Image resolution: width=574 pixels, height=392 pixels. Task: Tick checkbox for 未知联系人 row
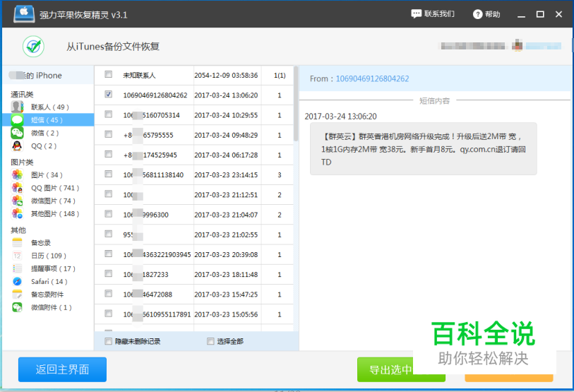click(x=108, y=74)
